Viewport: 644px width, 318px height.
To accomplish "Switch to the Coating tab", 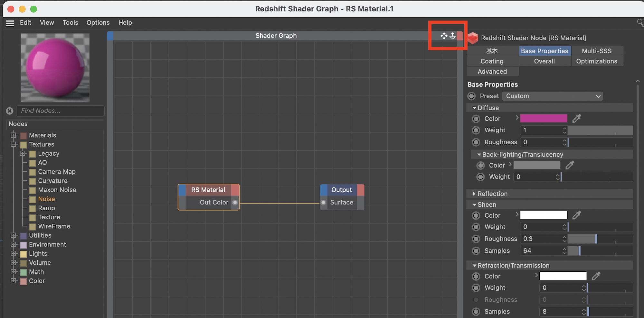I will click(x=492, y=61).
